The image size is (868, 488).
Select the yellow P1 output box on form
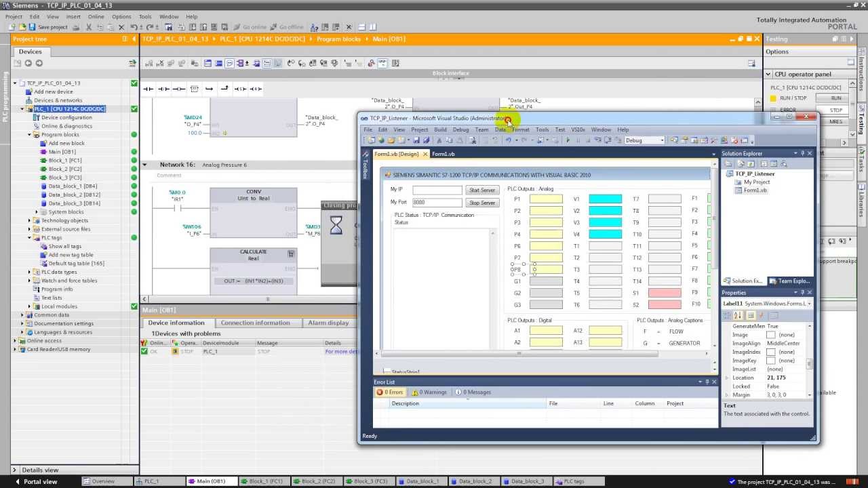546,199
